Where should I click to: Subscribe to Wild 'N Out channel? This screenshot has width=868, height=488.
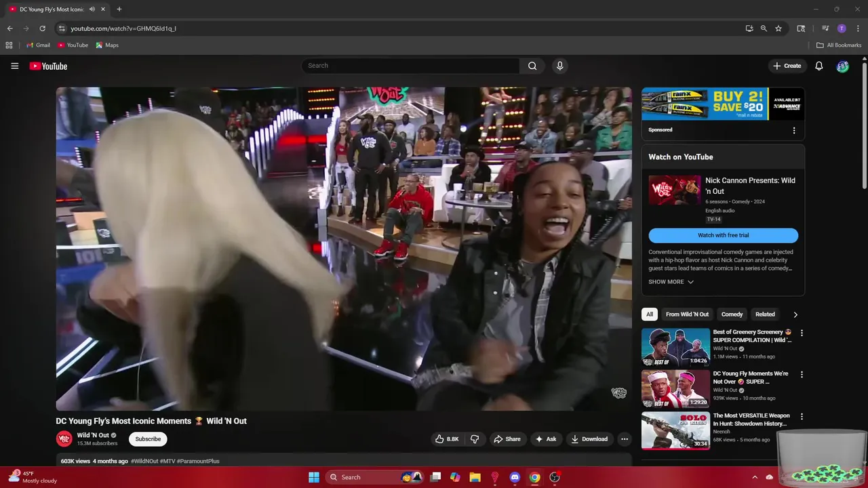(148, 439)
